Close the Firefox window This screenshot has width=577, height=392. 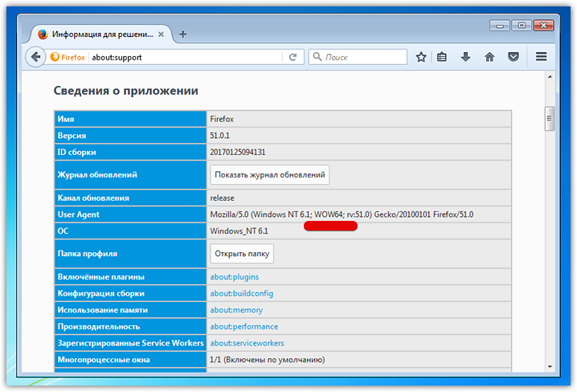point(543,26)
